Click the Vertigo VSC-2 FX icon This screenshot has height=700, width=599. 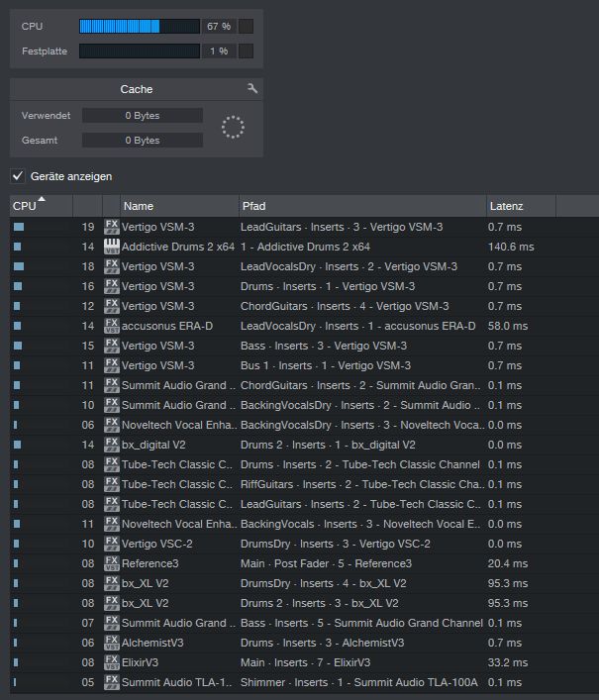tap(112, 544)
